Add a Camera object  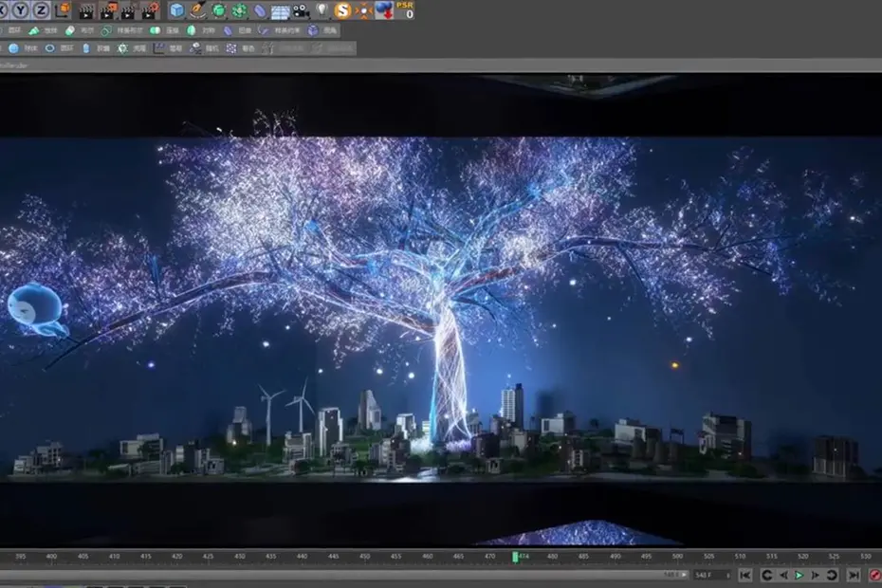point(301,10)
